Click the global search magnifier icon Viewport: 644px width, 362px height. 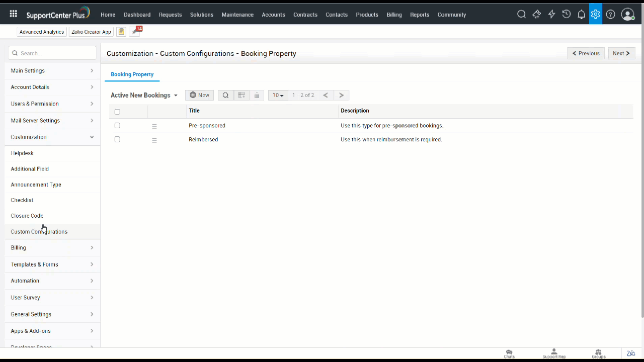pos(522,14)
